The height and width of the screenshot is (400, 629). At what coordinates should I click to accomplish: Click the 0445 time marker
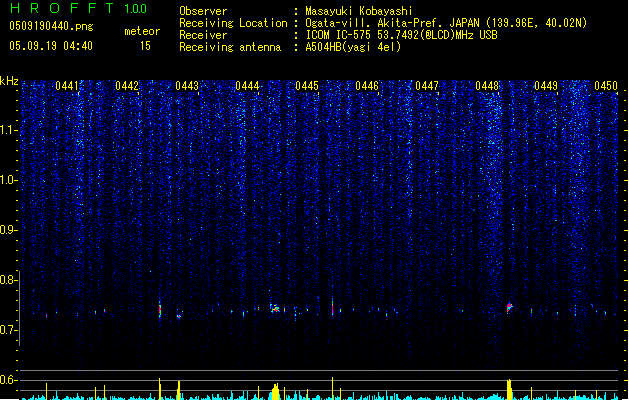307,86
